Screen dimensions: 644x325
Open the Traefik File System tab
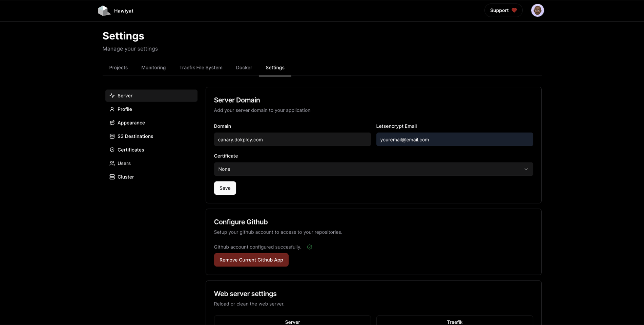tap(201, 68)
